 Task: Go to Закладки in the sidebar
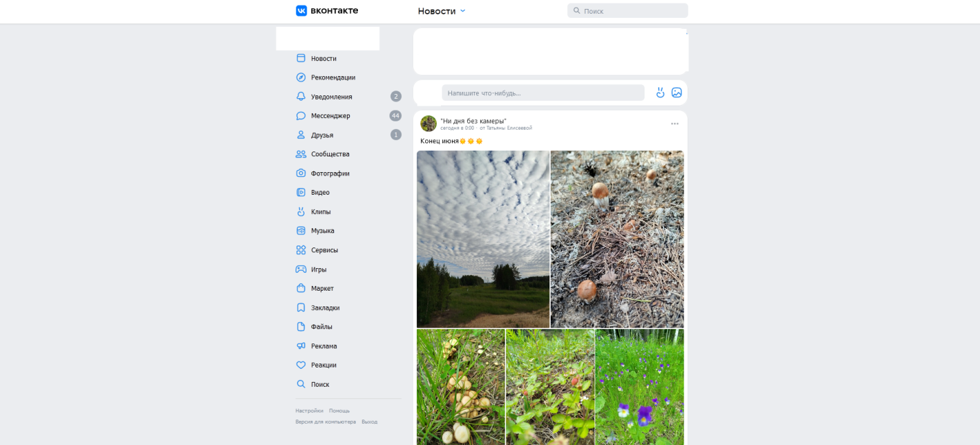(325, 308)
